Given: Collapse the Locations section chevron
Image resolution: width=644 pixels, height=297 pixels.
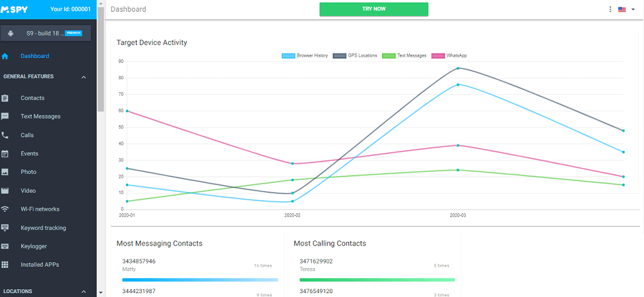Looking at the screenshot, I should point(84,292).
